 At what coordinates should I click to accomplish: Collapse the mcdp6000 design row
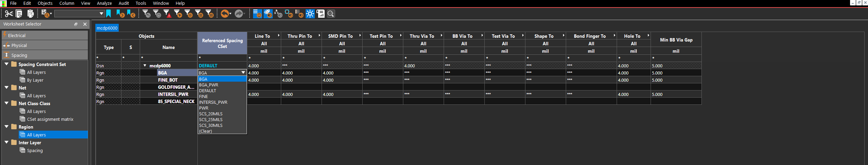coord(145,66)
